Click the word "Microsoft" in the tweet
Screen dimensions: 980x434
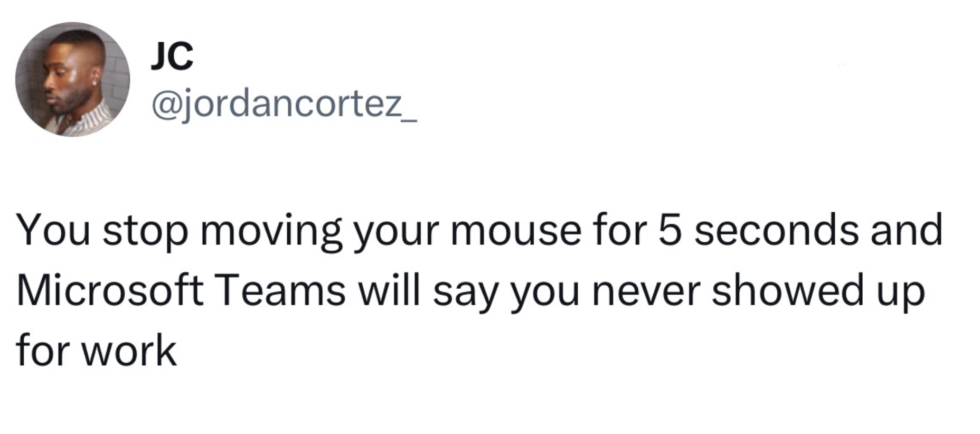point(110,290)
